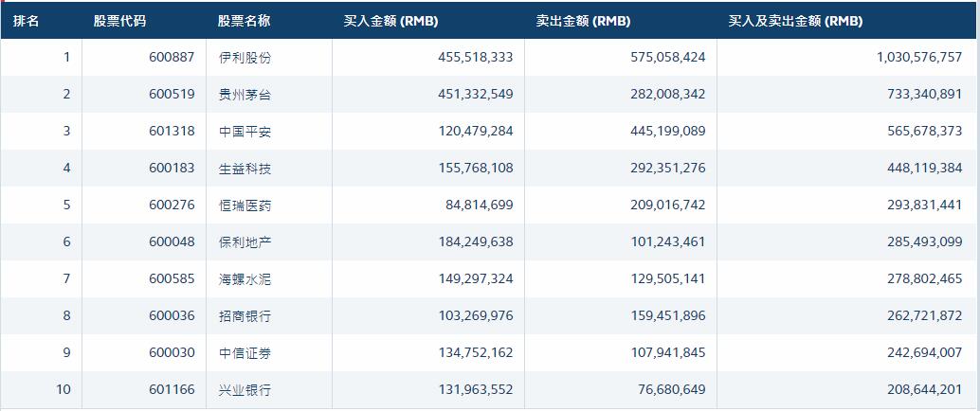Screen dimensions: 980x411
Task: Click total amount 278,802,465
Action: click(x=924, y=278)
